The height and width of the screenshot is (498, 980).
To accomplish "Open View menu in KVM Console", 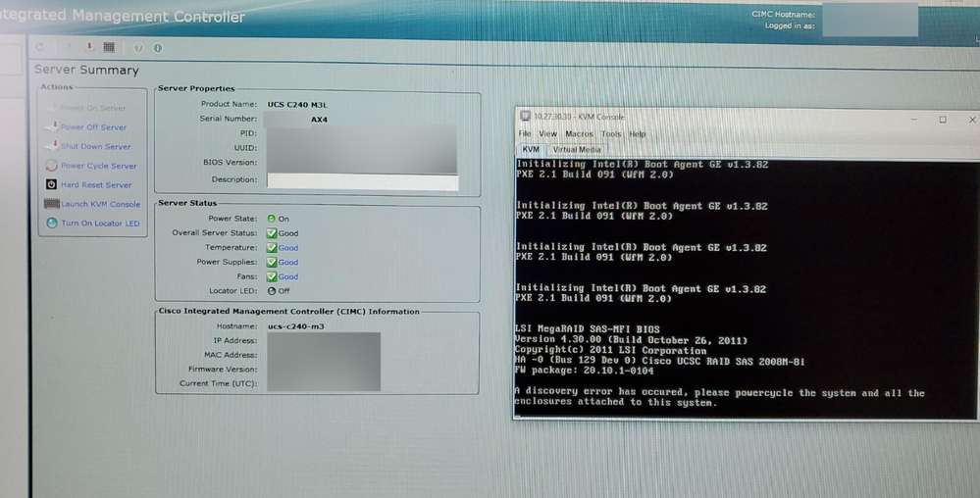I will tap(547, 133).
